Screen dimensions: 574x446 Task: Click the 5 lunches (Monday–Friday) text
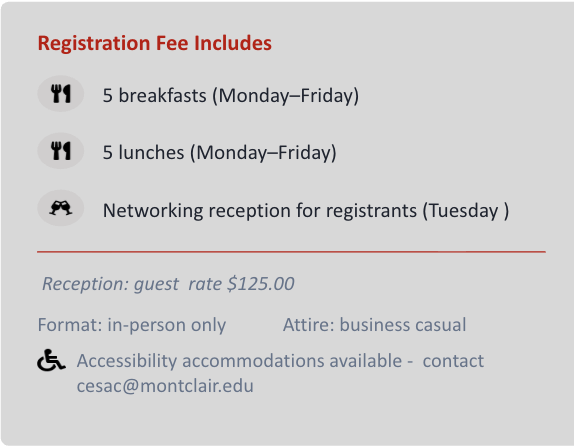tap(219, 153)
